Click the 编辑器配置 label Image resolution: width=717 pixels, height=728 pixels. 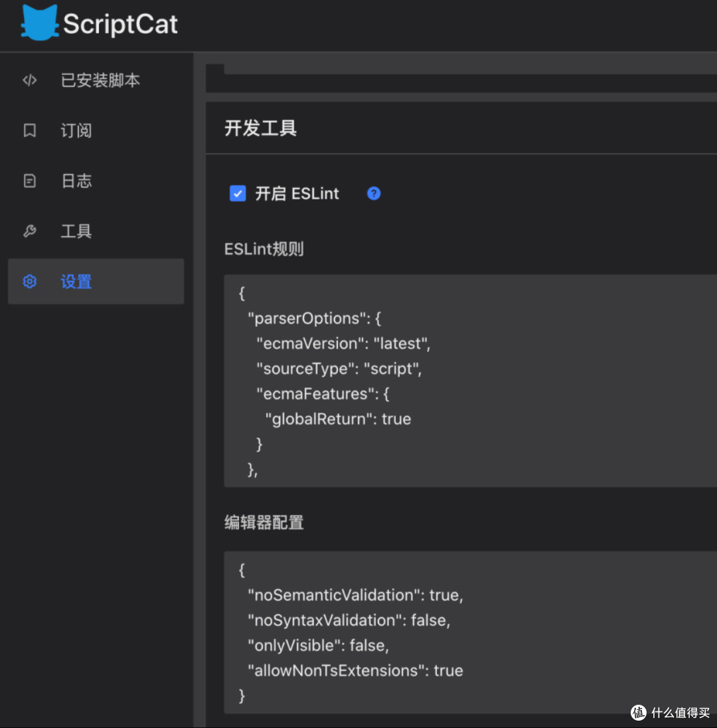pos(264,523)
